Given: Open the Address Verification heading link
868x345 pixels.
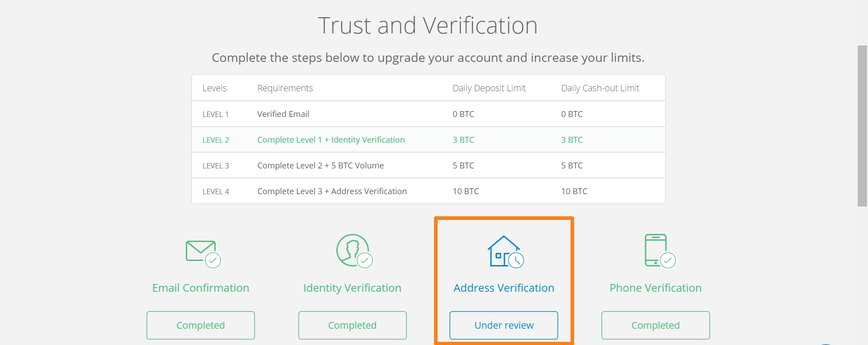Looking at the screenshot, I should tap(504, 288).
